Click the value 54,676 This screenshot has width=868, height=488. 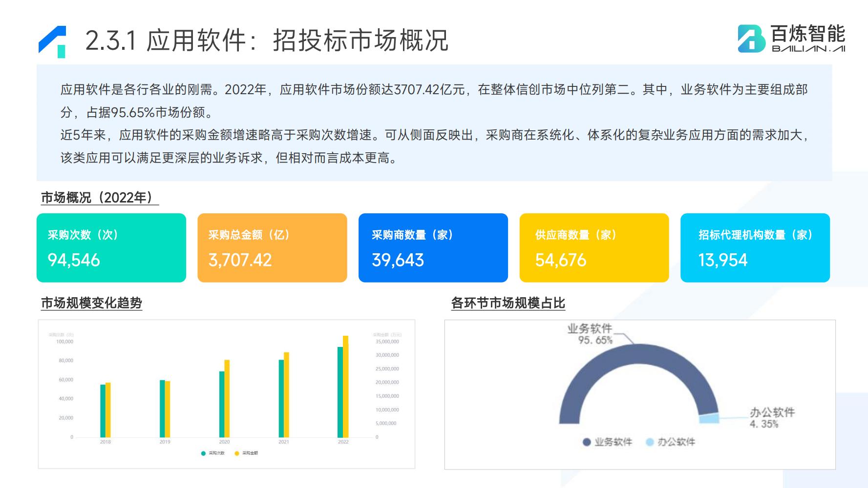[560, 260]
